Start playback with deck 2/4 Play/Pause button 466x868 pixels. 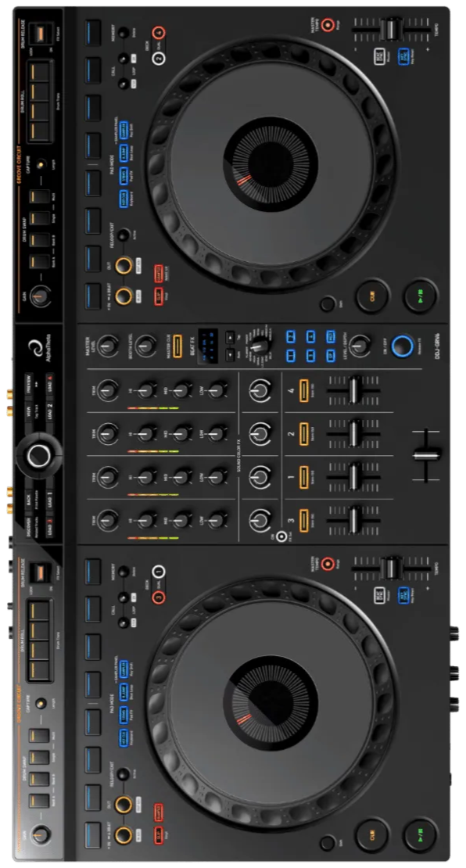tap(421, 296)
